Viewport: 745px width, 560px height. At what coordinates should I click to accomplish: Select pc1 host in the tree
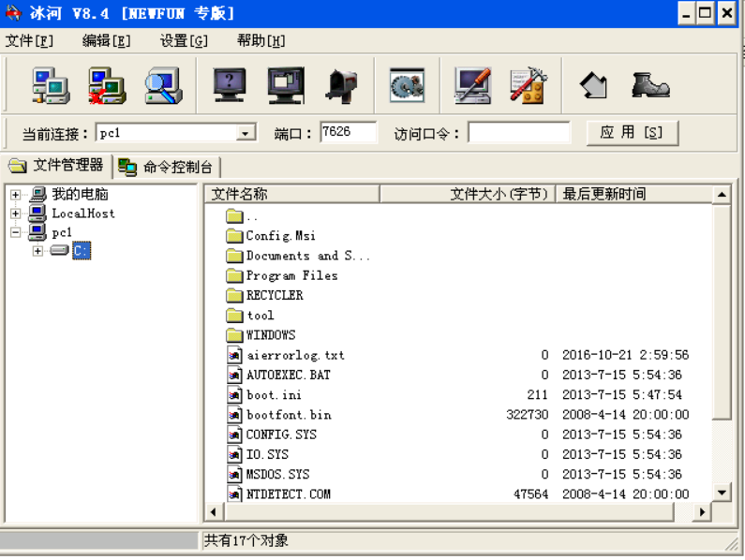(62, 233)
